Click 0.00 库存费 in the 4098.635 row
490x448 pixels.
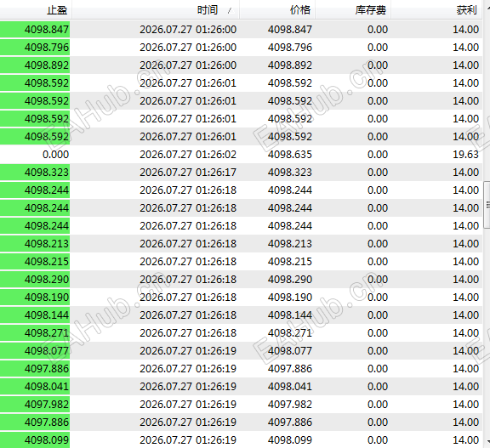378,154
